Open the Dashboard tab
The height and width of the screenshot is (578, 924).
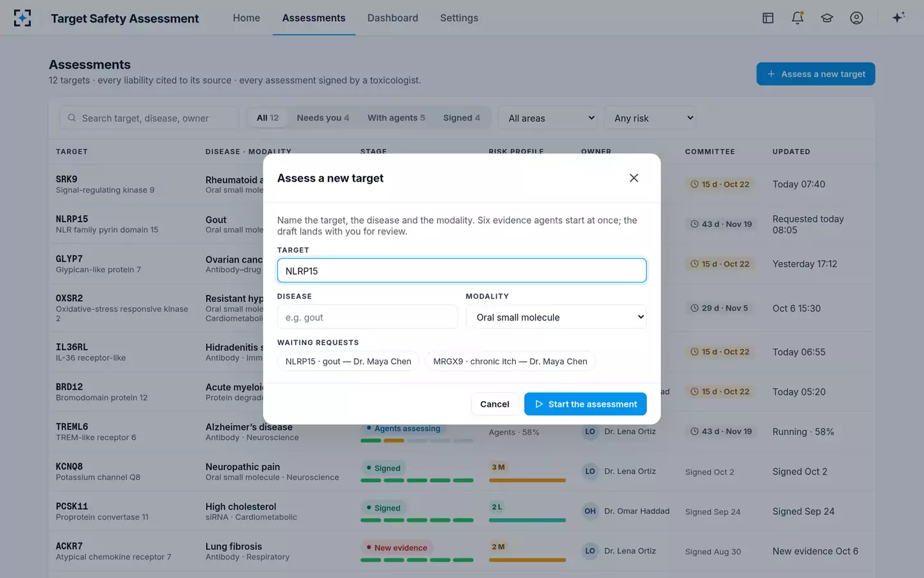[x=393, y=18]
